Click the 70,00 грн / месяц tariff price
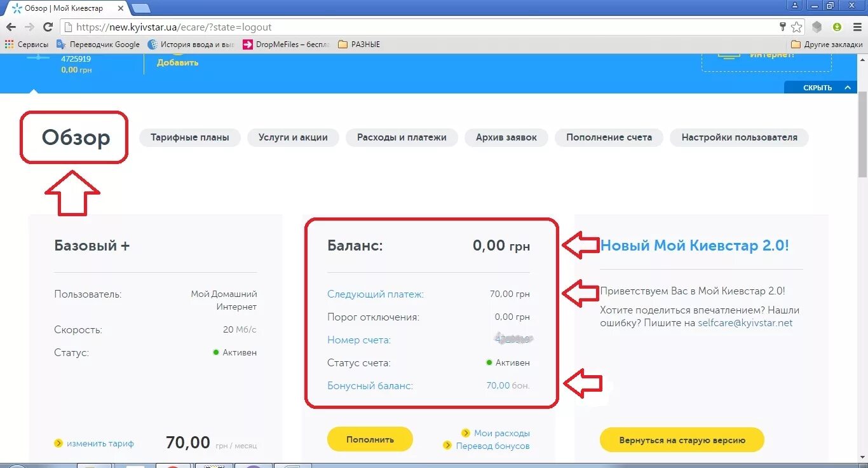The height and width of the screenshot is (468, 868). coord(212,443)
